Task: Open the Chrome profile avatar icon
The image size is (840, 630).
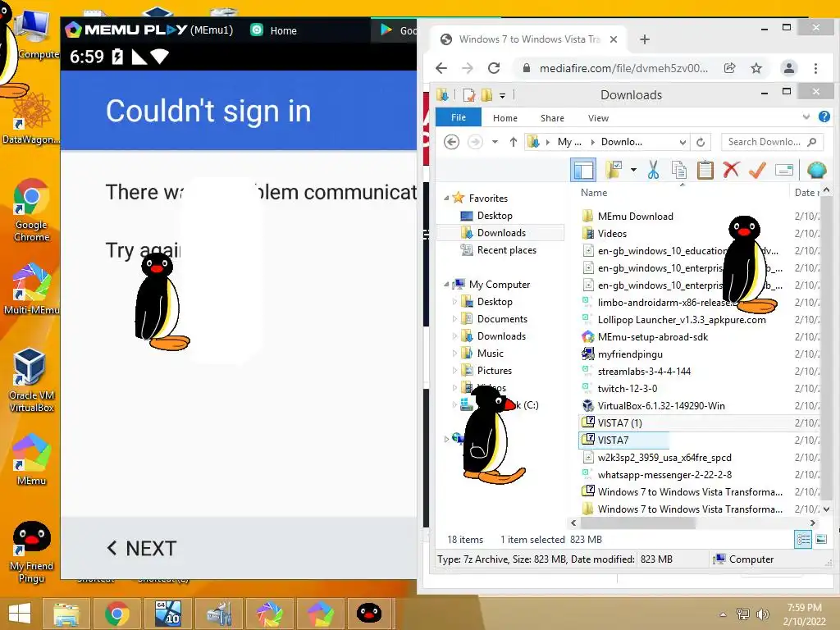Action: (x=788, y=68)
